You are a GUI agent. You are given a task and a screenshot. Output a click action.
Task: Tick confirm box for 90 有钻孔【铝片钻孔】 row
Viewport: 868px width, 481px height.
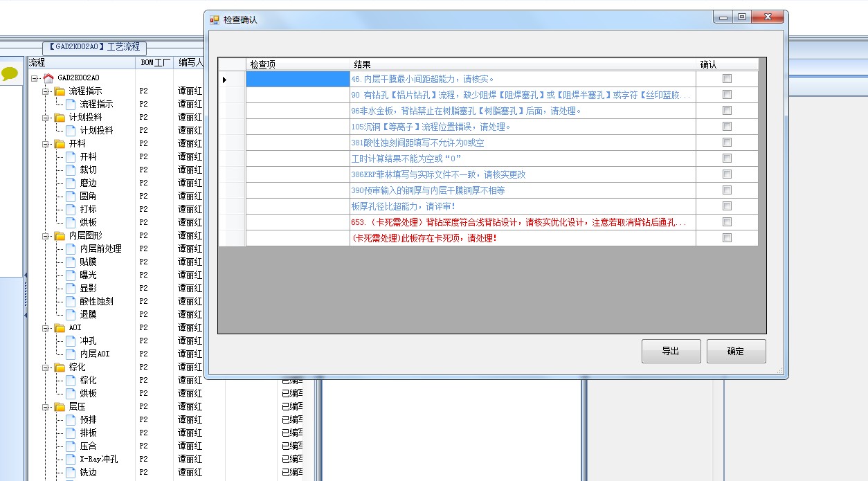coord(727,95)
